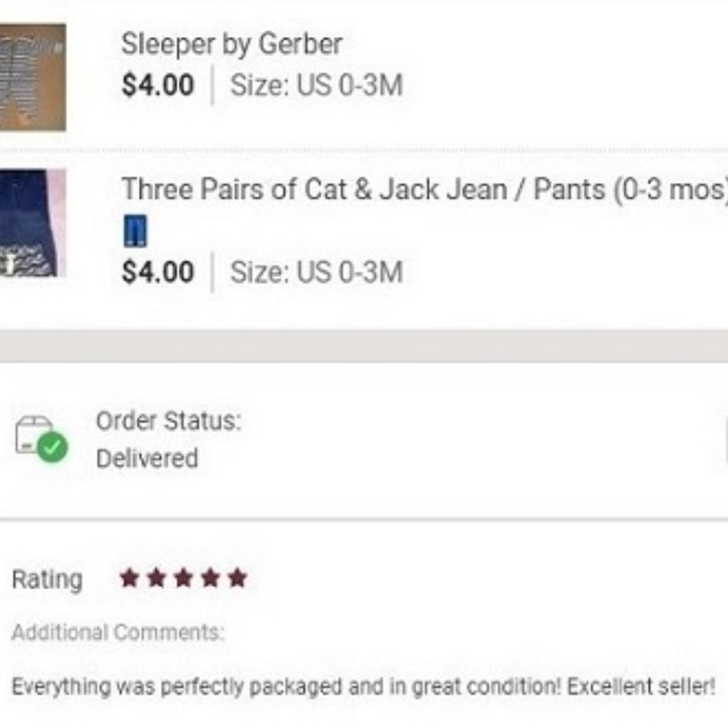Click the delivered package status icon
Screen dimensions: 728x728
coord(41,439)
